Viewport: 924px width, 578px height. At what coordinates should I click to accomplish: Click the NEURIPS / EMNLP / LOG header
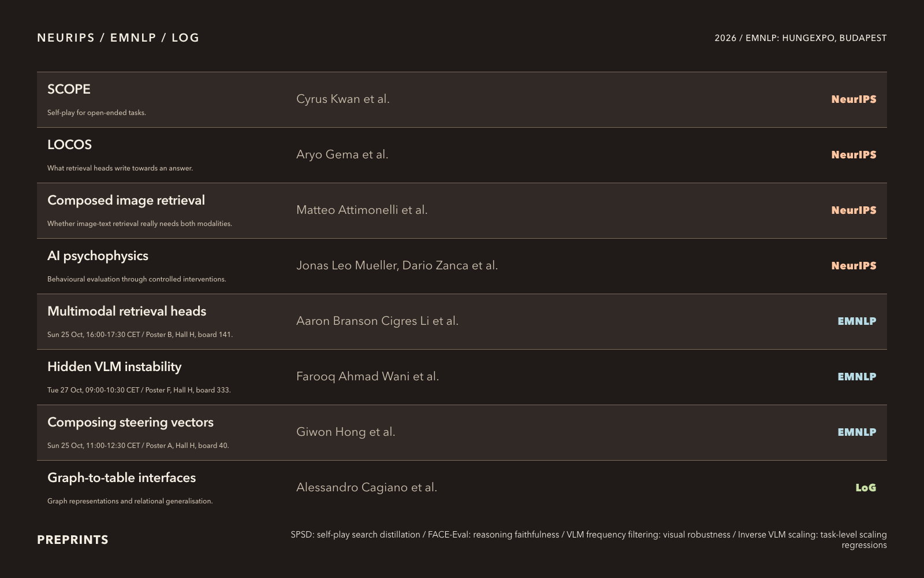point(118,38)
